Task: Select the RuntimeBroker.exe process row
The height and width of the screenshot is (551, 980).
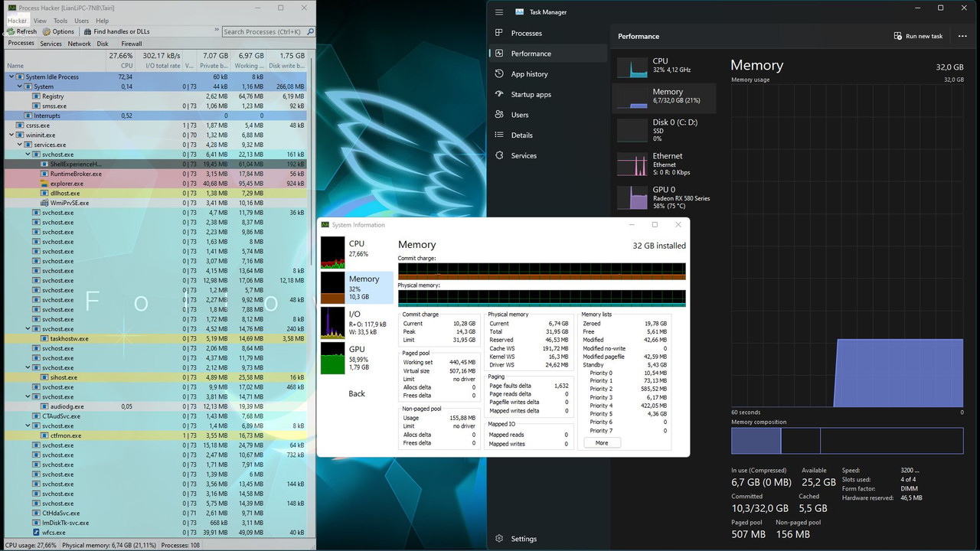Action: coord(157,174)
